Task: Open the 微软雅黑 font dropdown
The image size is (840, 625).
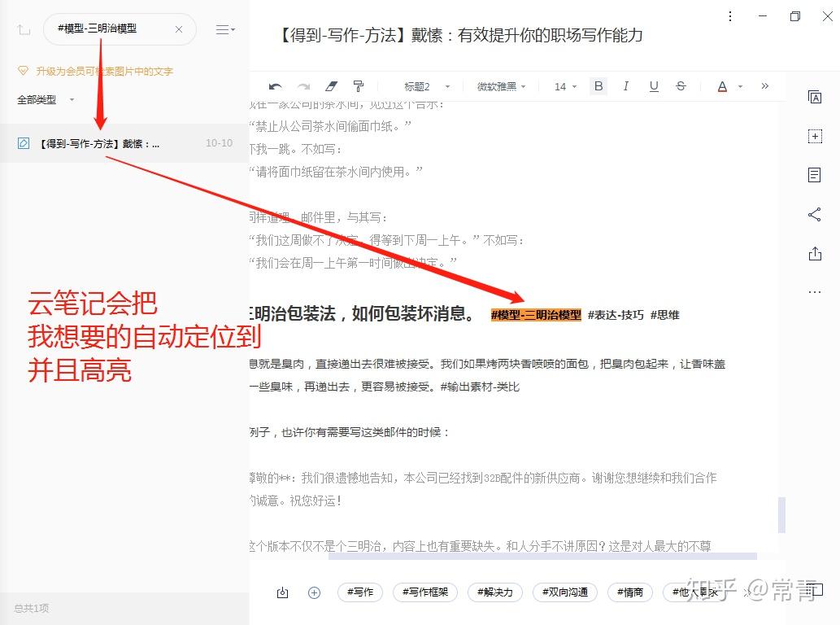Action: point(500,85)
